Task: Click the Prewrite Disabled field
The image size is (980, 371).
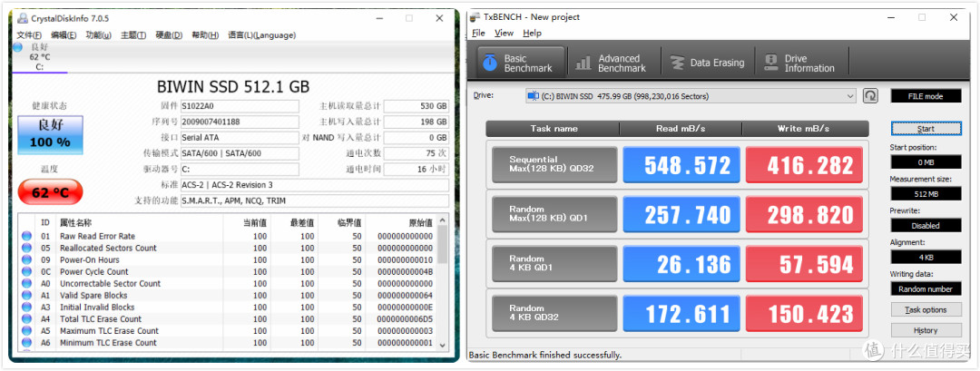Action: coord(926,226)
